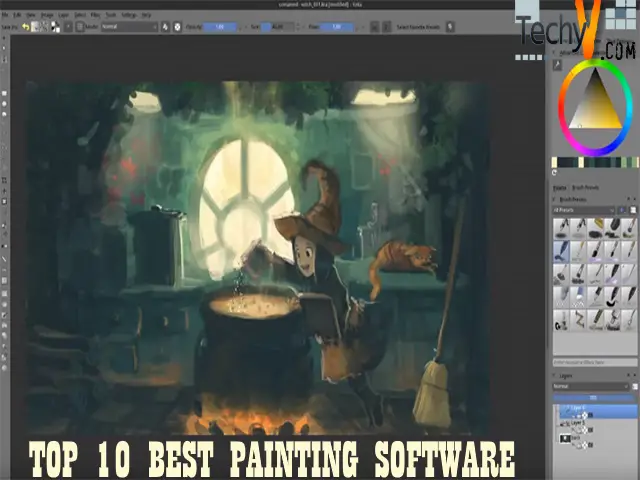640x480 pixels.
Task: Open the Filter menu
Action: (x=96, y=15)
